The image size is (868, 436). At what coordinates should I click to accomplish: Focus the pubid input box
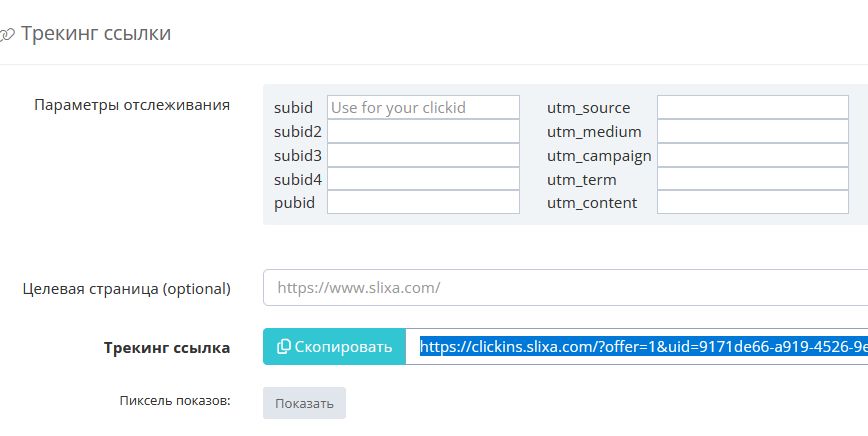pyautogui.click(x=423, y=202)
